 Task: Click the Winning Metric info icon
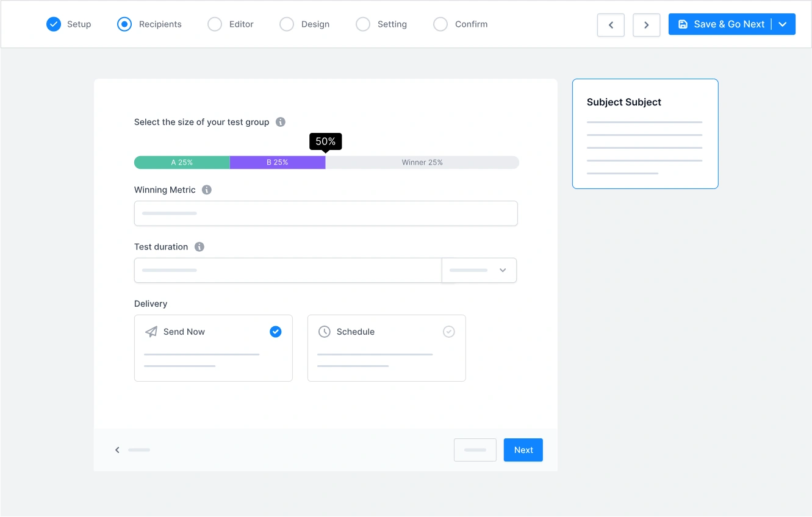coord(207,190)
